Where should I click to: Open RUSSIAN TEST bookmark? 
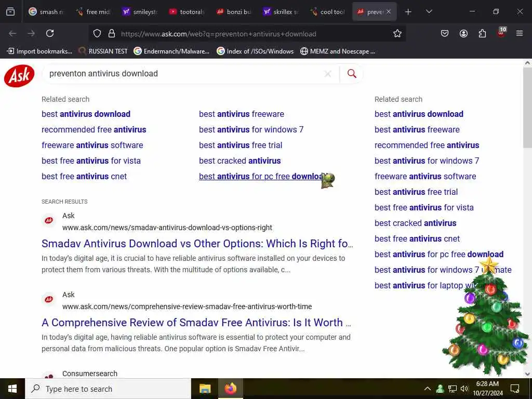(x=103, y=51)
